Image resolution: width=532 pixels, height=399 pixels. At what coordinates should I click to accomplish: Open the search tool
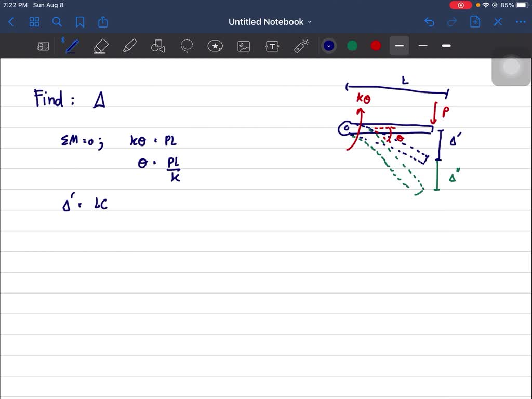pos(57,22)
